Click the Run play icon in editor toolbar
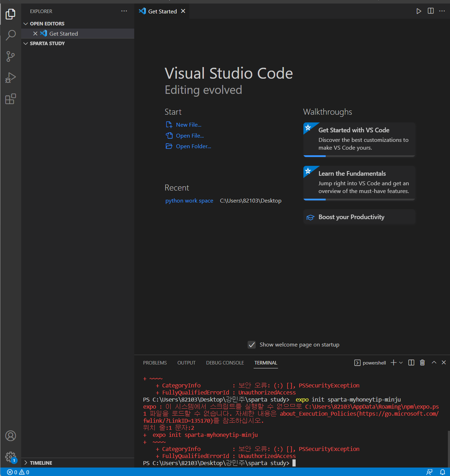 click(419, 11)
